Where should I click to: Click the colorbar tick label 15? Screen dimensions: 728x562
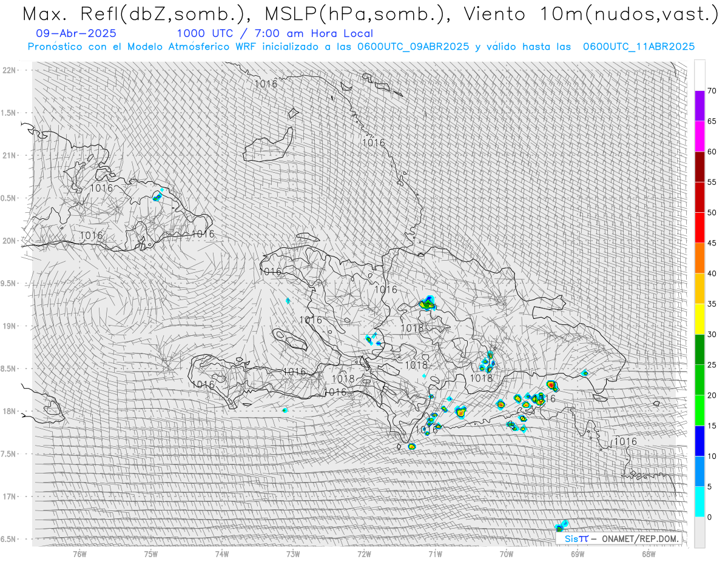point(712,426)
